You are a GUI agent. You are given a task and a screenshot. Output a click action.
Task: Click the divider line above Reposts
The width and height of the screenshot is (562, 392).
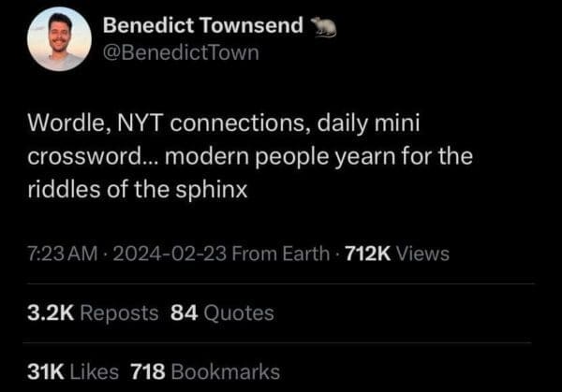click(x=281, y=283)
